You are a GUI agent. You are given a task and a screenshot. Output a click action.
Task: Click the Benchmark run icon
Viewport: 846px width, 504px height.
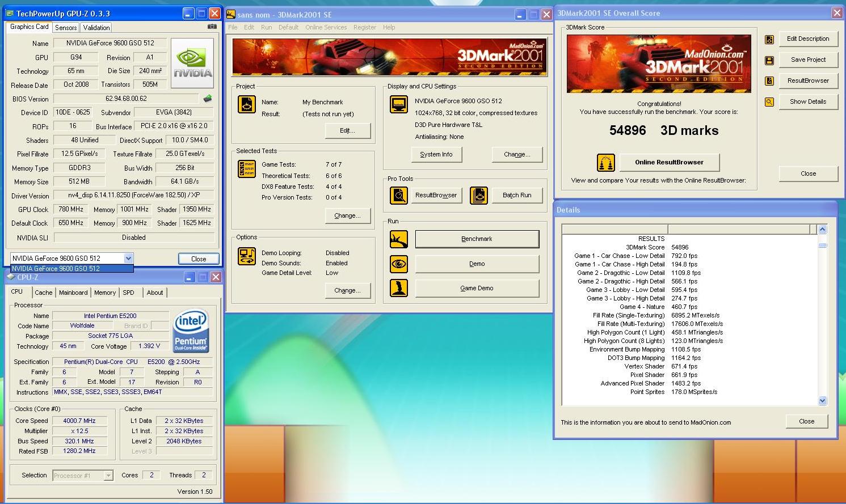(399, 239)
